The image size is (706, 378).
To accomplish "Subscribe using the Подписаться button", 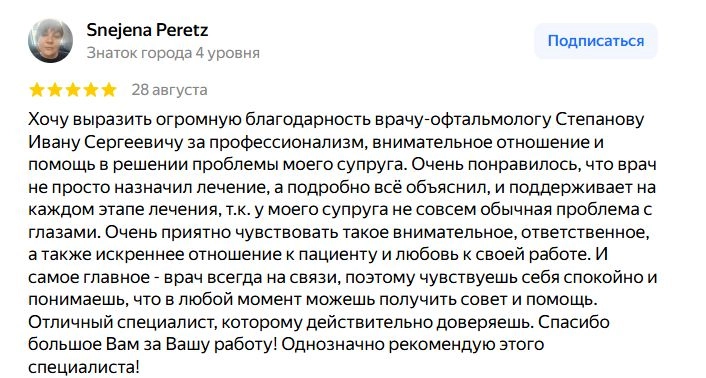I will pyautogui.click(x=596, y=41).
